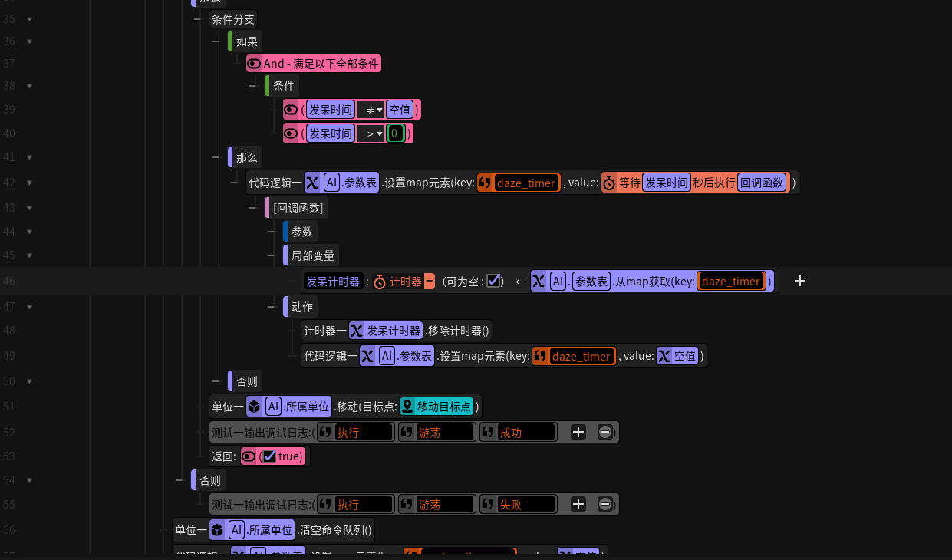Toggle the true checkbox in the 返回 row

pos(268,456)
